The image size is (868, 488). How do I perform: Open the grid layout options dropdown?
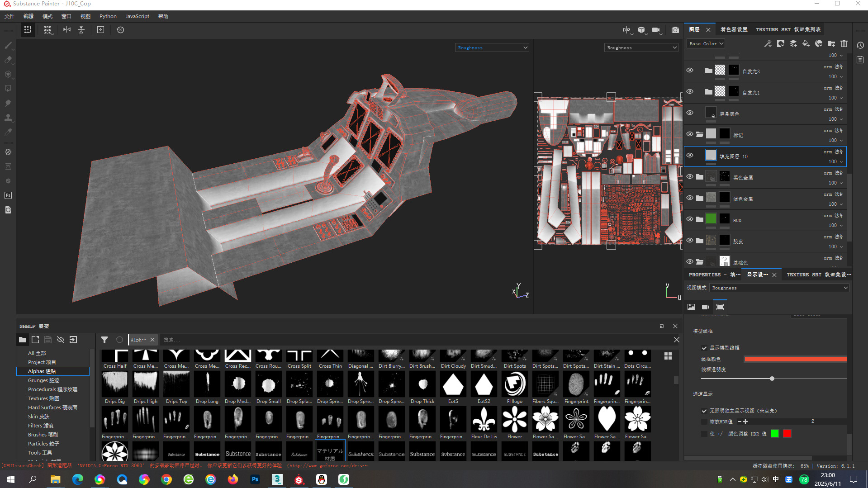pos(48,30)
